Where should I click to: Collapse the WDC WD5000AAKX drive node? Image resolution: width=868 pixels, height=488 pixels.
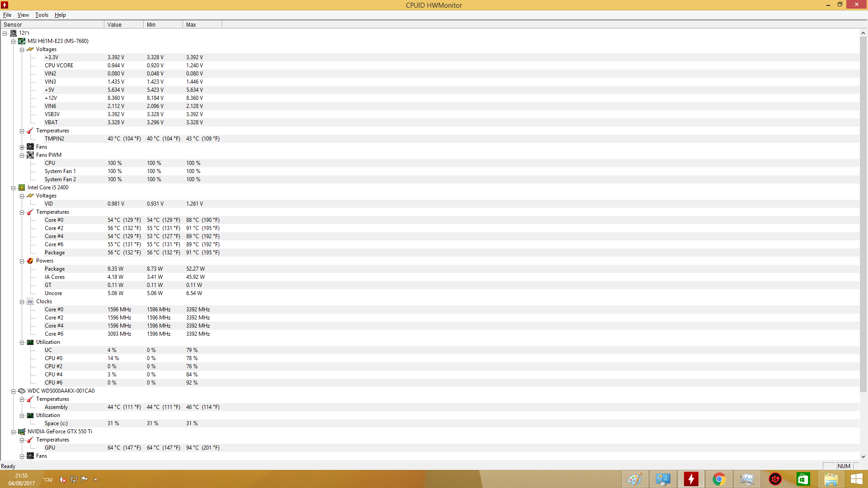(x=14, y=391)
